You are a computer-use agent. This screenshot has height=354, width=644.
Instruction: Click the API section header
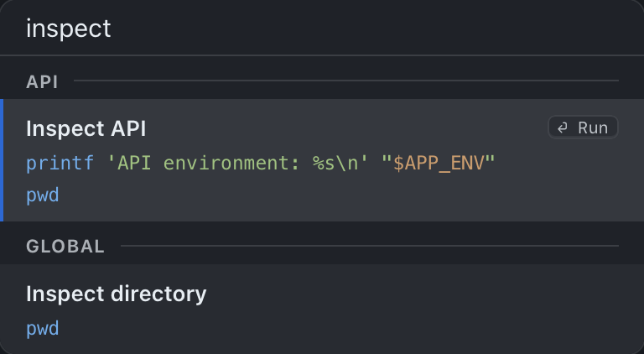[42, 81]
